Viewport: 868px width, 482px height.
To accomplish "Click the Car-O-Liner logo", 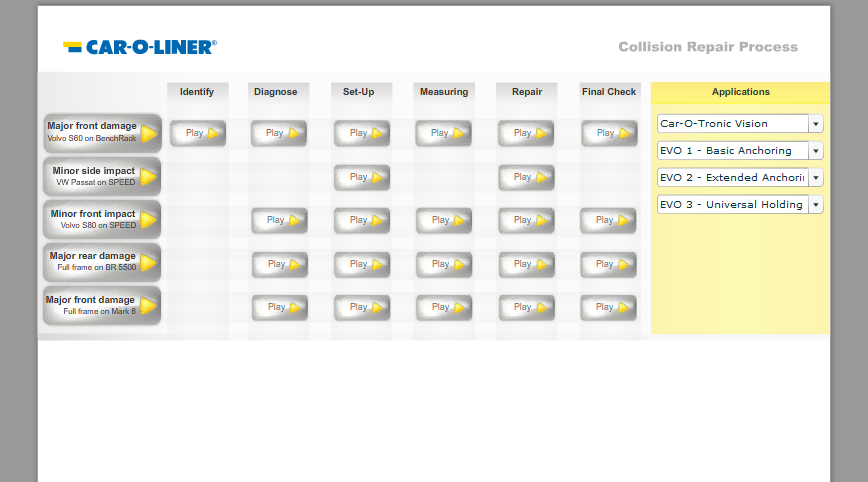I will click(x=140, y=47).
